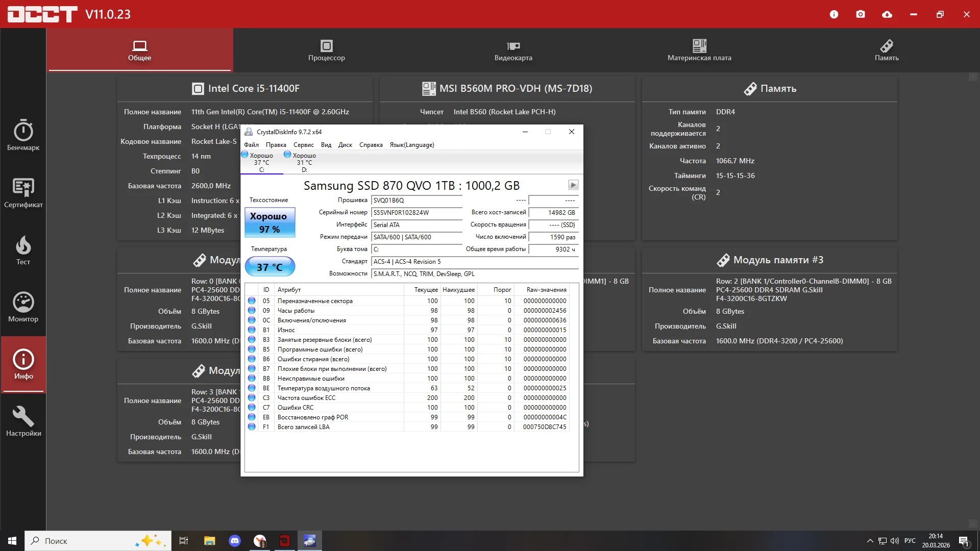
Task: Click the serial number field S5SVNF0R102824W
Action: click(416, 213)
